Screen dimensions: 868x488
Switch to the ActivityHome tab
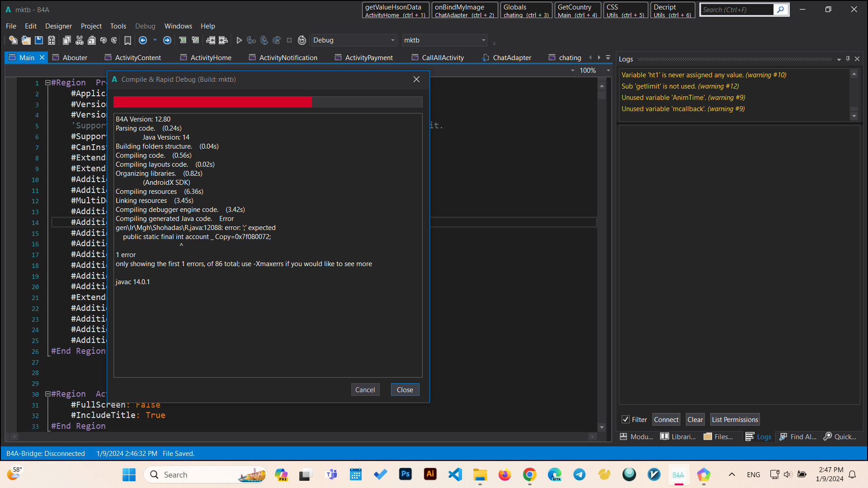(211, 58)
